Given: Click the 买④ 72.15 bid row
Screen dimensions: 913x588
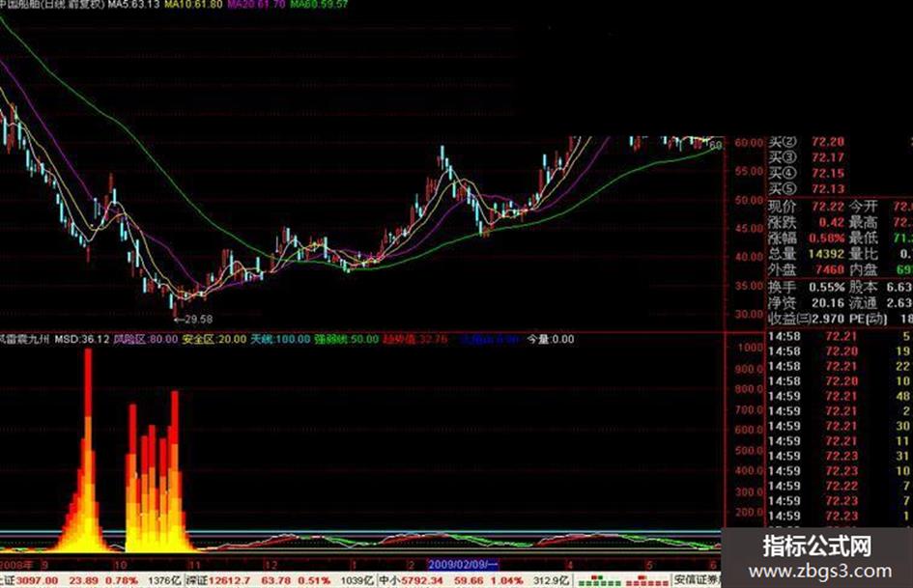Looking at the screenshot, I should [806, 174].
